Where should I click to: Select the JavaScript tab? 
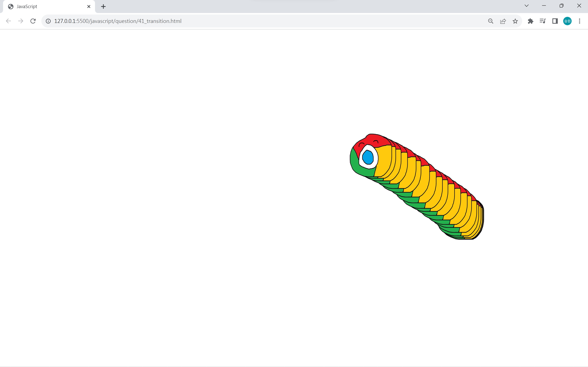tap(44, 7)
